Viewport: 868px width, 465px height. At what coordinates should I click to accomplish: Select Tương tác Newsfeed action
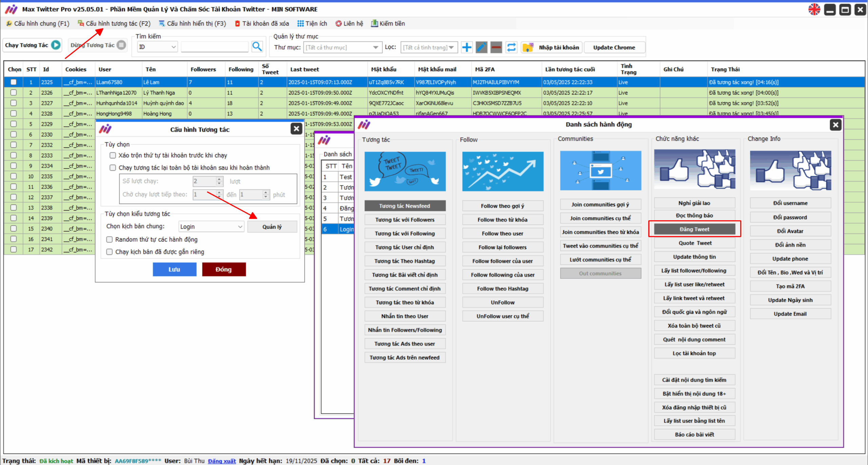[x=405, y=206]
